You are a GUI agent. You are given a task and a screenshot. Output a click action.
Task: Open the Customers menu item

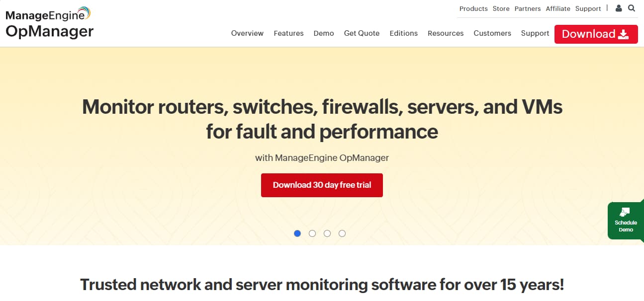click(492, 33)
